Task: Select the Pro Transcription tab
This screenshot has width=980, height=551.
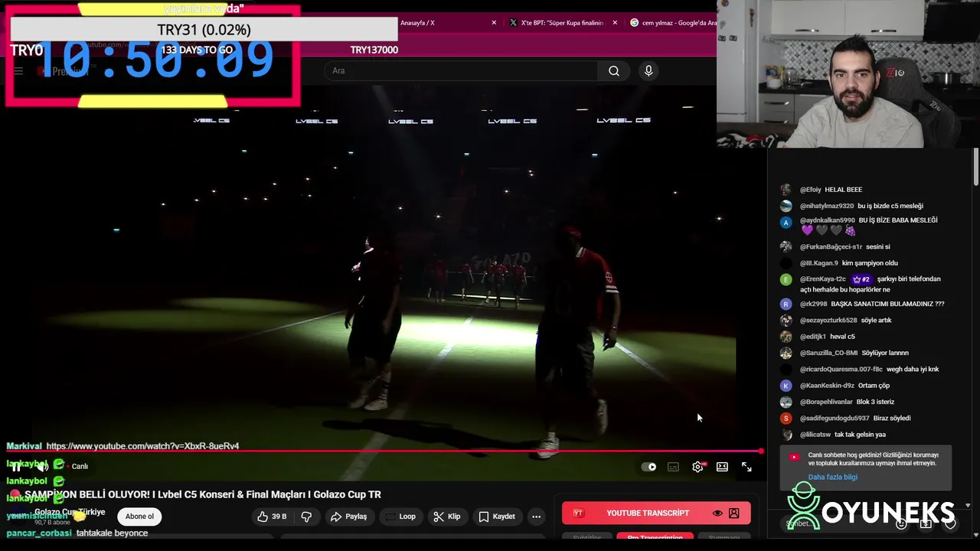Action: pos(655,537)
